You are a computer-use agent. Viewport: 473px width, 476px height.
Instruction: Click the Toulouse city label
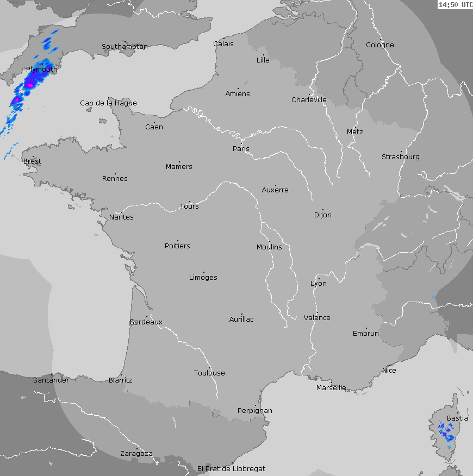click(209, 373)
